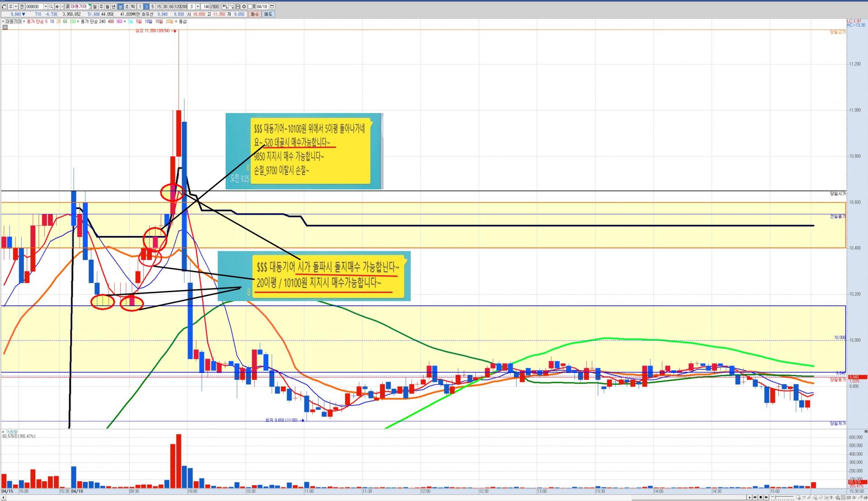868x501 pixels.
Task: Toggle 종가 단순 240 legend marker
Action: (78, 21)
